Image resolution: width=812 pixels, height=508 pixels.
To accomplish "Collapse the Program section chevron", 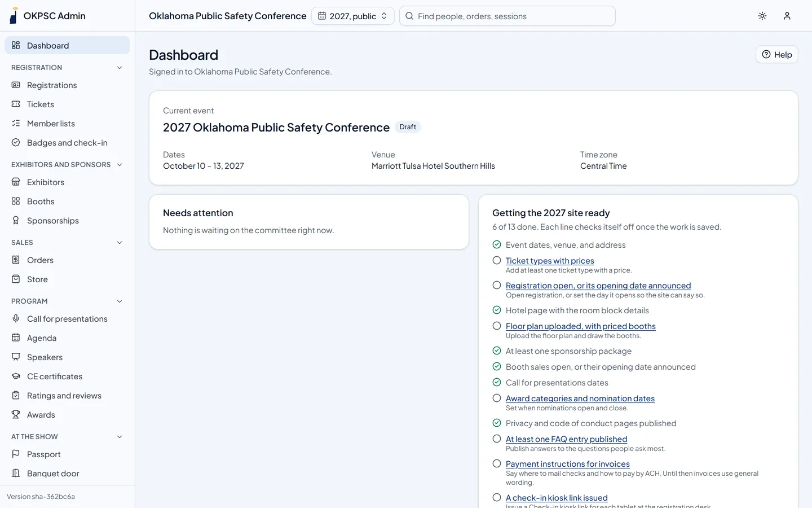I will 120,301.
